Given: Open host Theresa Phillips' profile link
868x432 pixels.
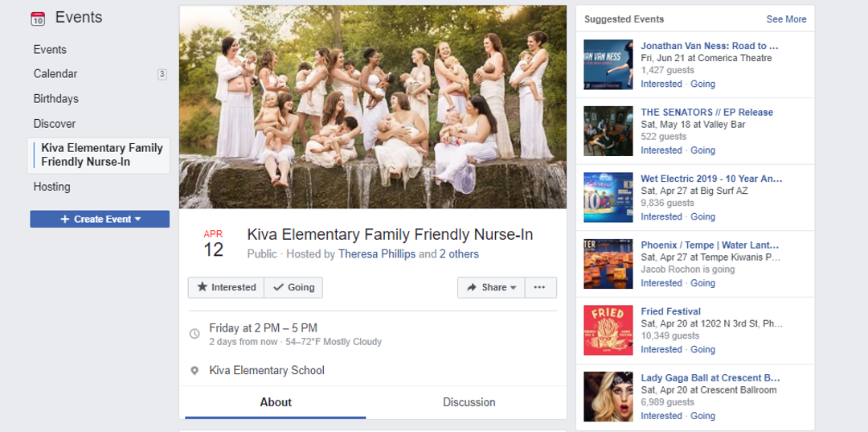Looking at the screenshot, I should [x=377, y=254].
